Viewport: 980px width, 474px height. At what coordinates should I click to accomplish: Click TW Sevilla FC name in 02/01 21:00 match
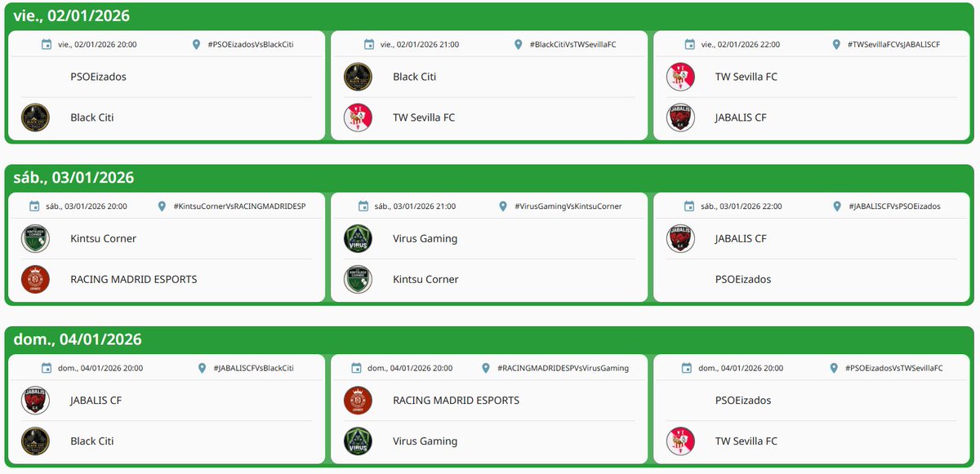click(x=424, y=117)
